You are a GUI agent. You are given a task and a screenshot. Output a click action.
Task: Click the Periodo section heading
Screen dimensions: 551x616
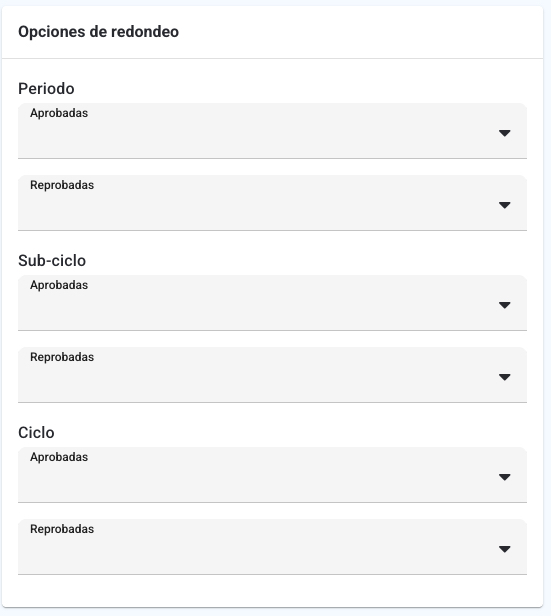pyautogui.click(x=46, y=88)
